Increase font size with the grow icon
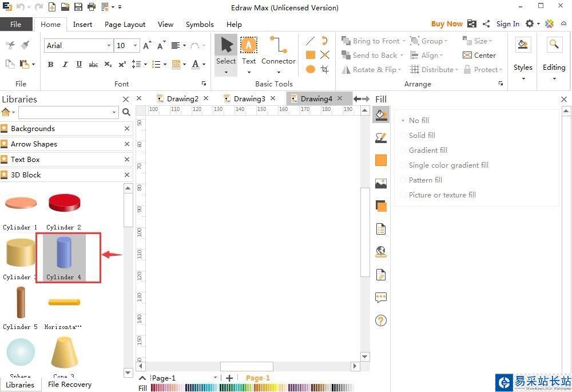This screenshot has height=392, width=572. (x=147, y=45)
